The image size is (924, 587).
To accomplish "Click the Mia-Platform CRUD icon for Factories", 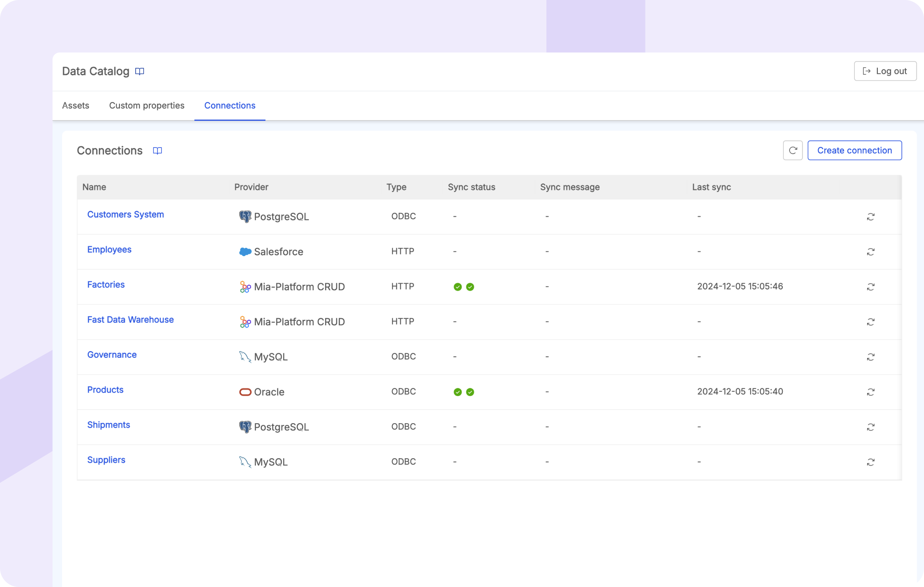I will coord(245,286).
